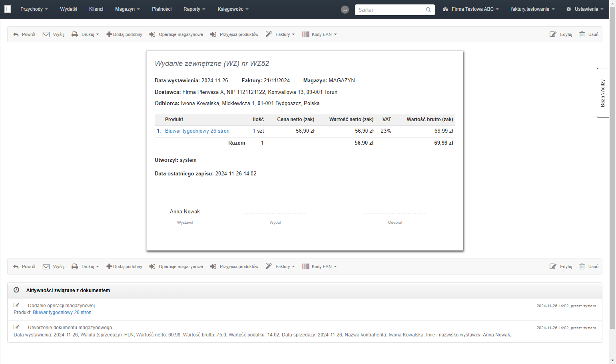Click Wyślij in the bottom toolbar
This screenshot has width=616, height=364.
54,267
